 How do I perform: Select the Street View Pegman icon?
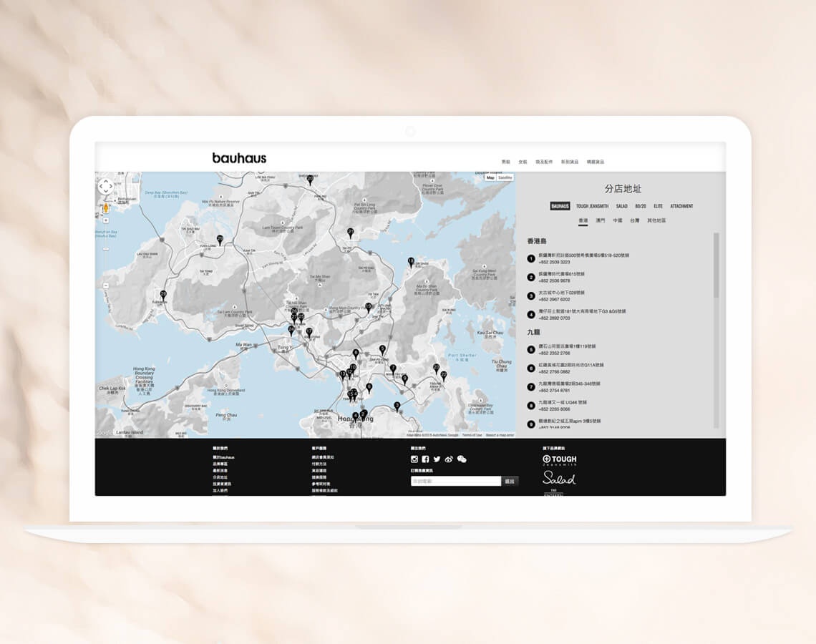tap(105, 208)
